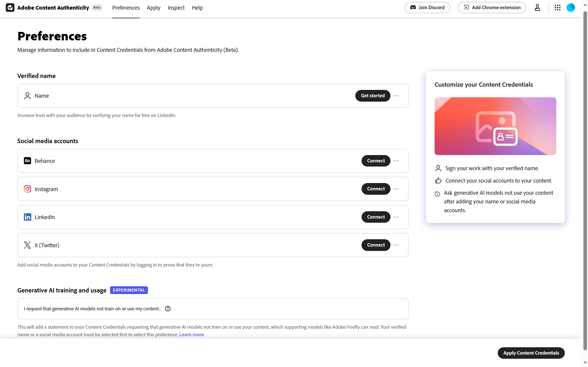The image size is (588, 367).
Task: Click the LinkedIn logo icon
Action: 28,217
